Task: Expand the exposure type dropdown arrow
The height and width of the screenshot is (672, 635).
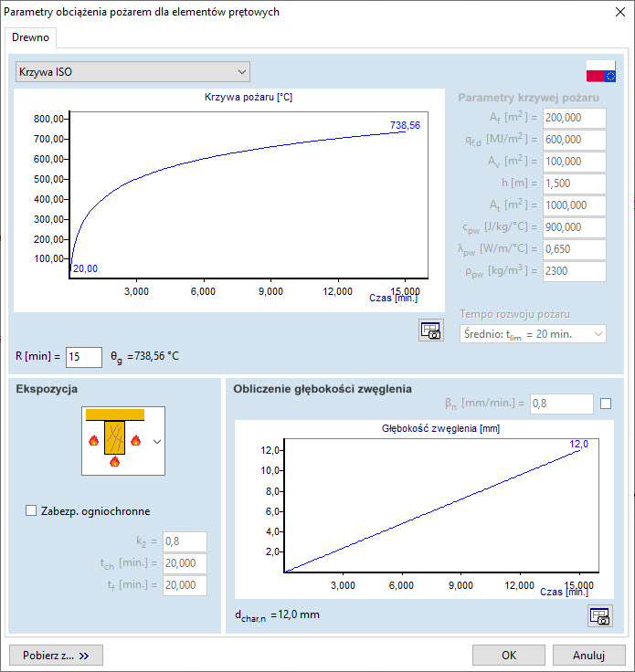Action: tap(157, 442)
